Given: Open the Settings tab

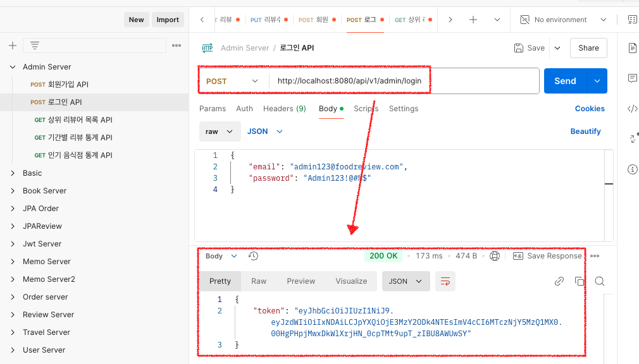Looking at the screenshot, I should click(x=404, y=109).
